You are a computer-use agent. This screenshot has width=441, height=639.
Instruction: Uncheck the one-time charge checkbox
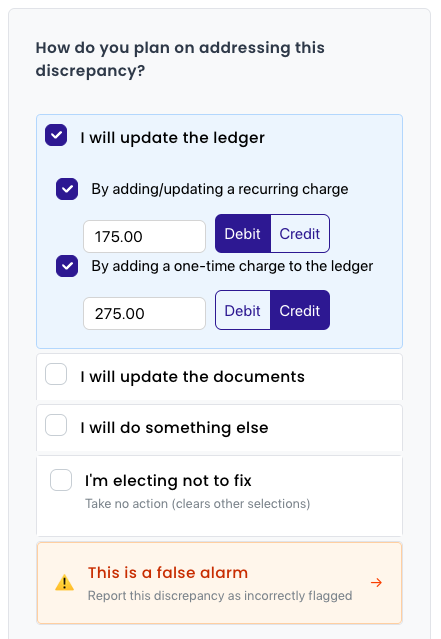(67, 266)
